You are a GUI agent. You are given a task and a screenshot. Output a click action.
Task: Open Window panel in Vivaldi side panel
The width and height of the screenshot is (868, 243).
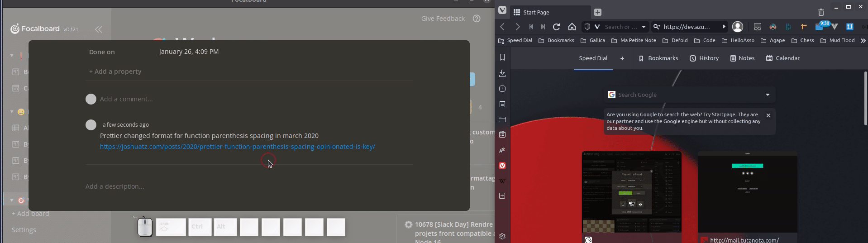[x=502, y=119]
